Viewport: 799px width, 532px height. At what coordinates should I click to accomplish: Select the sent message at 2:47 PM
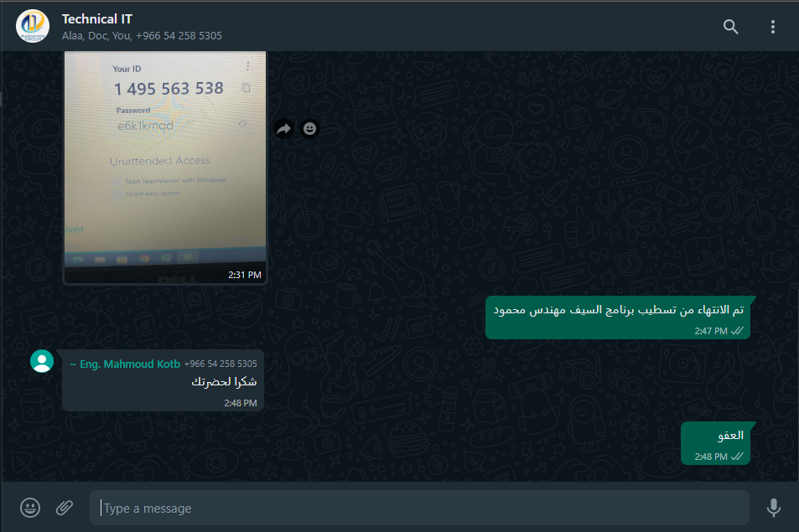(618, 318)
